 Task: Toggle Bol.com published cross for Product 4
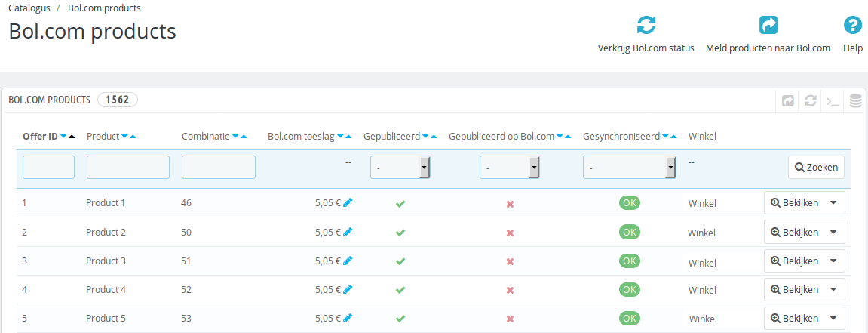(x=510, y=290)
